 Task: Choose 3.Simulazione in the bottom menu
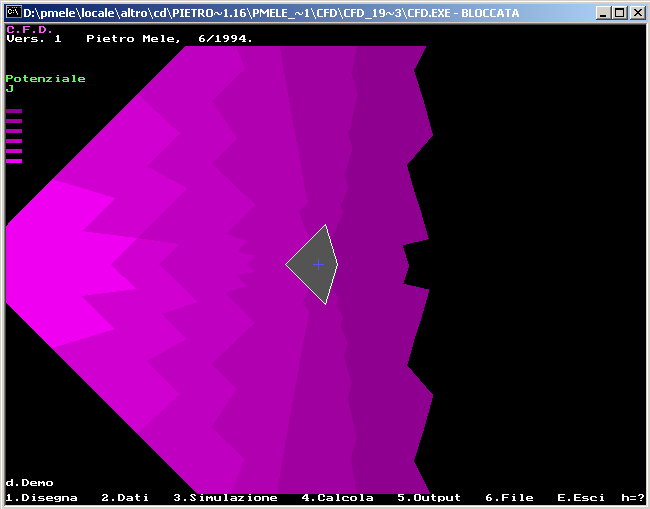[x=226, y=497]
